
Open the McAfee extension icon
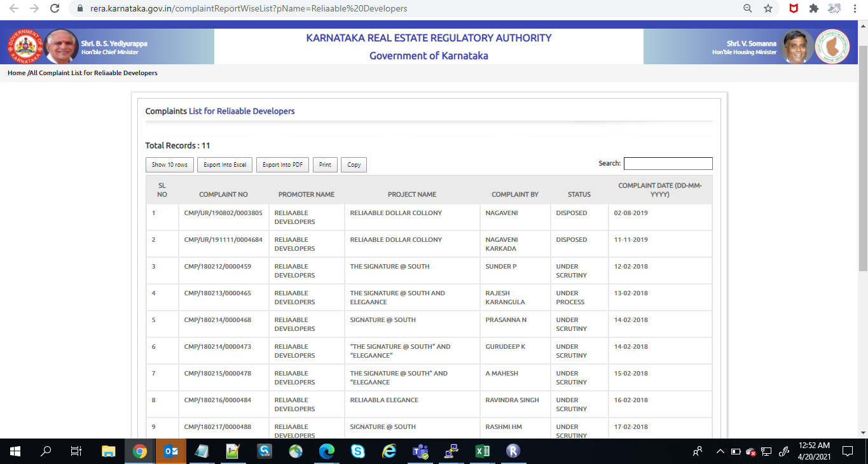tap(794, 9)
